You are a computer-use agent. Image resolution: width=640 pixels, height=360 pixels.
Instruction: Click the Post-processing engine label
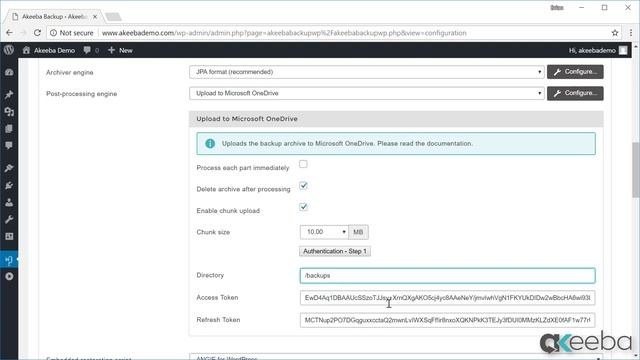click(81, 93)
